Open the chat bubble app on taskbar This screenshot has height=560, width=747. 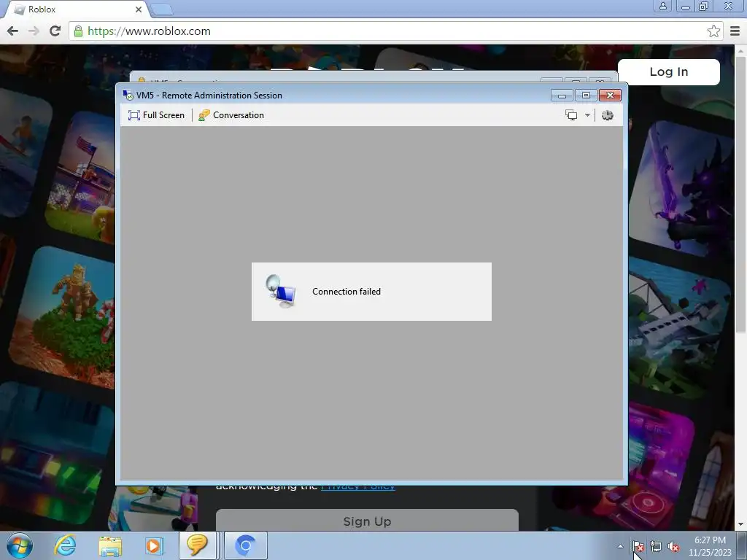coord(197,545)
